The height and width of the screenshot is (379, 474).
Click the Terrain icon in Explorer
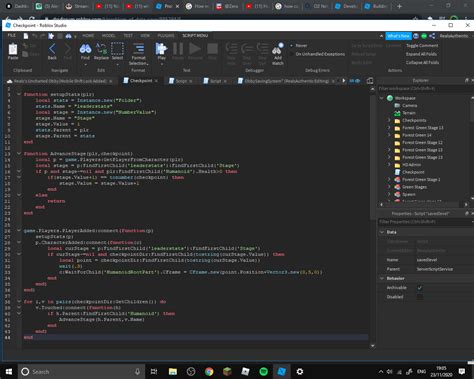397,113
